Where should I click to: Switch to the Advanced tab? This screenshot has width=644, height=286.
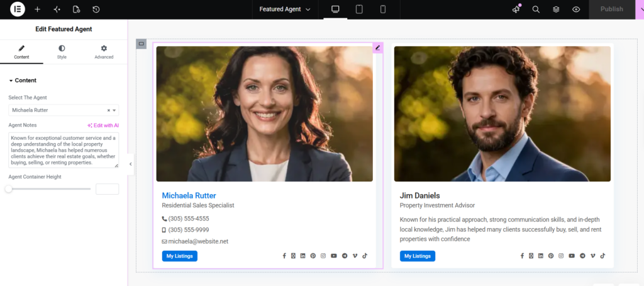coord(104,52)
